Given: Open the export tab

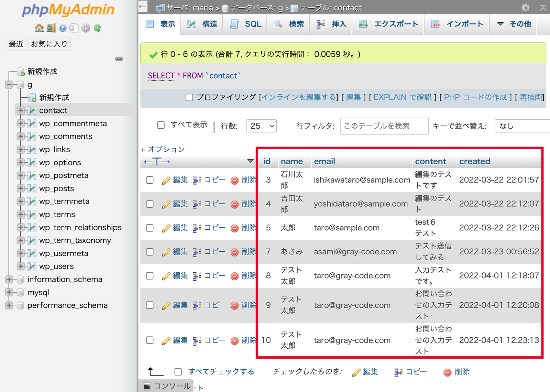Looking at the screenshot, I should (388, 24).
